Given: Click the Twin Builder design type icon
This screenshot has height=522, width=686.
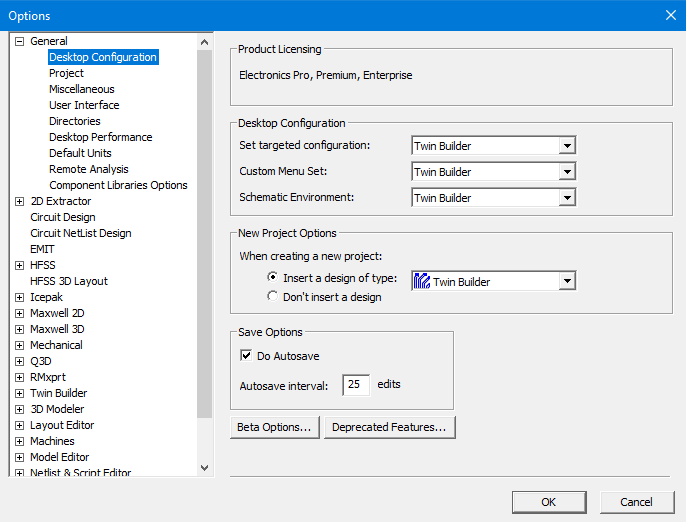Looking at the screenshot, I should pyautogui.click(x=421, y=282).
